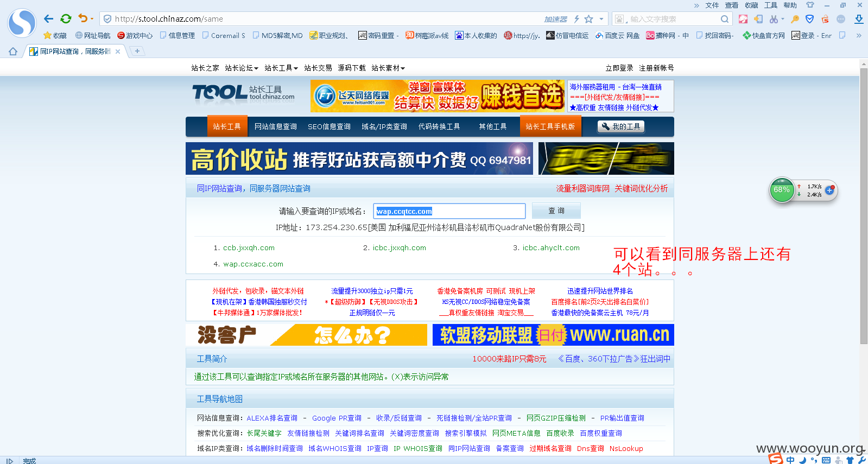The height and width of the screenshot is (464, 868).
Task: Choose search engine via the paw icon
Action: coord(620,19)
